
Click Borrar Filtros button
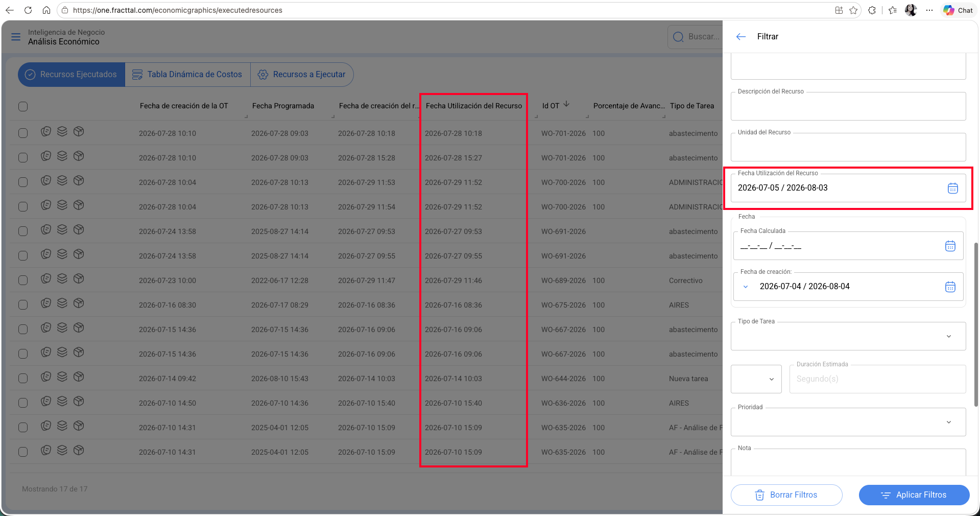pos(786,495)
